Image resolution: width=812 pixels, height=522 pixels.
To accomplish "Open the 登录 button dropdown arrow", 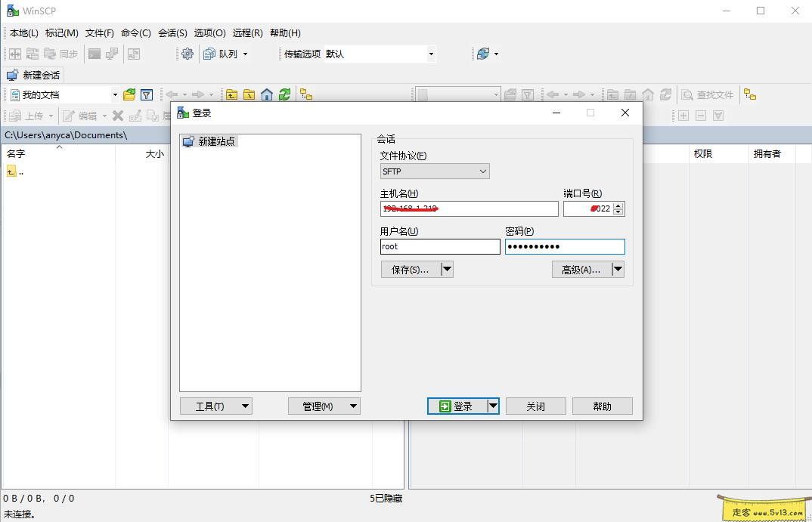I will (x=492, y=406).
